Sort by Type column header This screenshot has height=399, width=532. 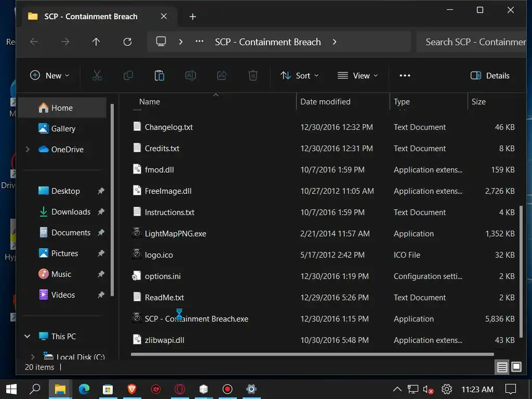[x=402, y=101]
